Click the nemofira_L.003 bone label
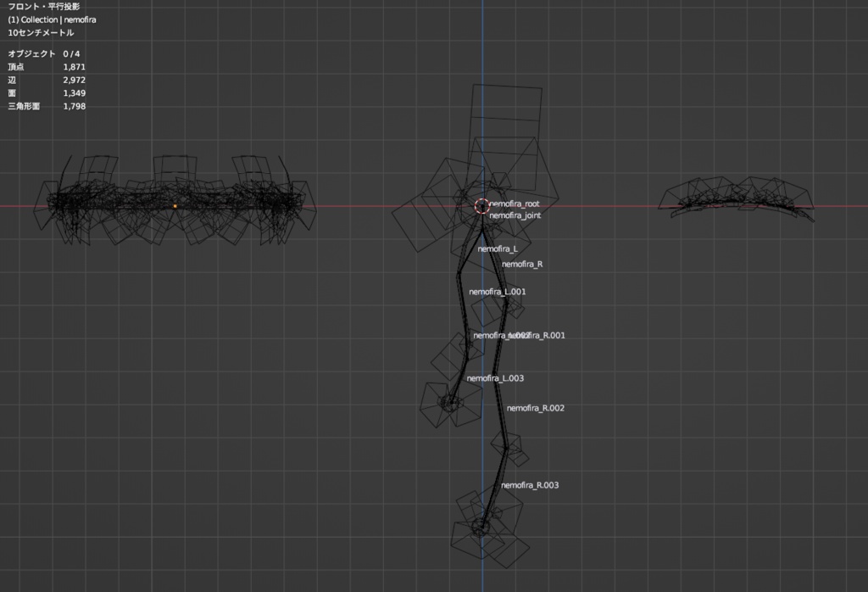Screen dimensions: 868x592 click(x=495, y=379)
